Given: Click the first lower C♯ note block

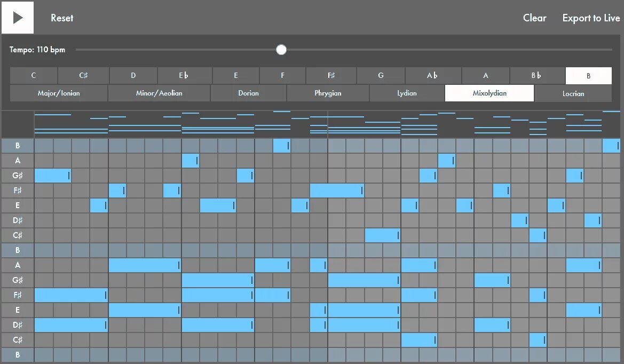Looking at the screenshot, I should click(419, 339).
